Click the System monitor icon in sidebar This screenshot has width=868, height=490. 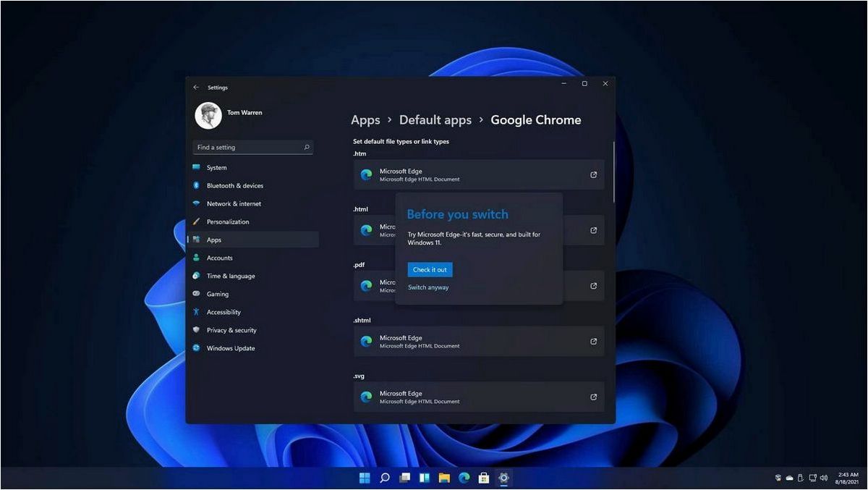click(x=196, y=167)
